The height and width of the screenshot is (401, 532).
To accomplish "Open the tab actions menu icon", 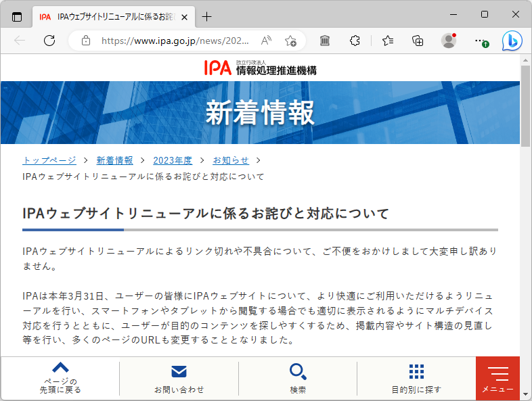I will (x=17, y=16).
